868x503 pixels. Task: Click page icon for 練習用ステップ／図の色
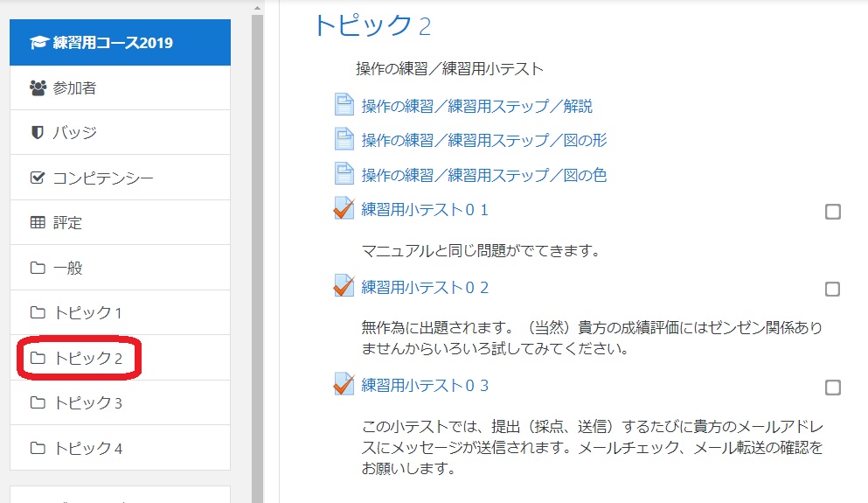pos(344,174)
